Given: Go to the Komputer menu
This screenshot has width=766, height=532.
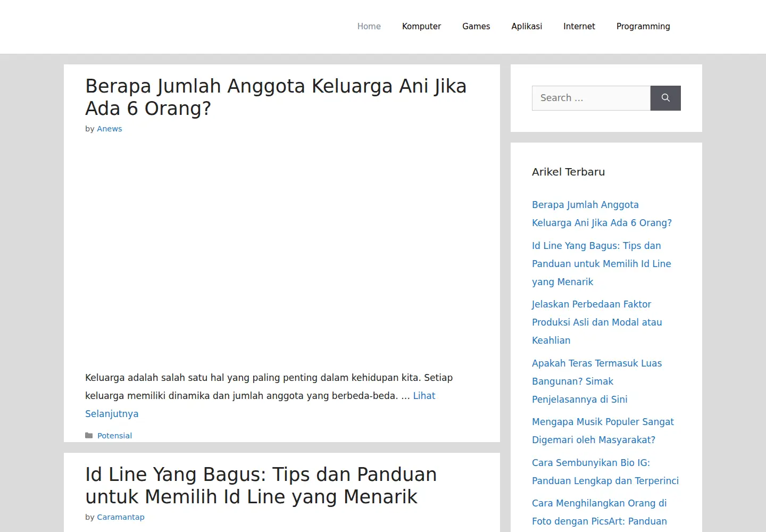Looking at the screenshot, I should [421, 27].
